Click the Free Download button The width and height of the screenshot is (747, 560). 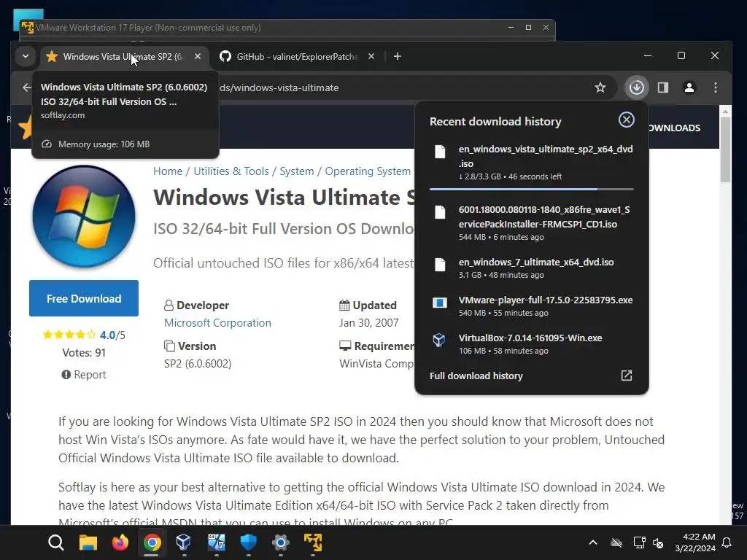(x=84, y=298)
